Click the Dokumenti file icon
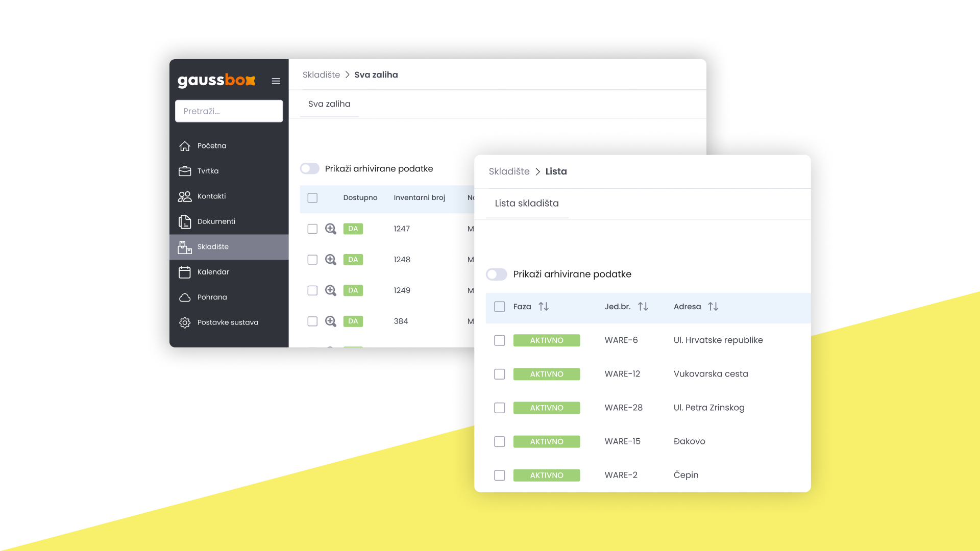 [x=185, y=221]
